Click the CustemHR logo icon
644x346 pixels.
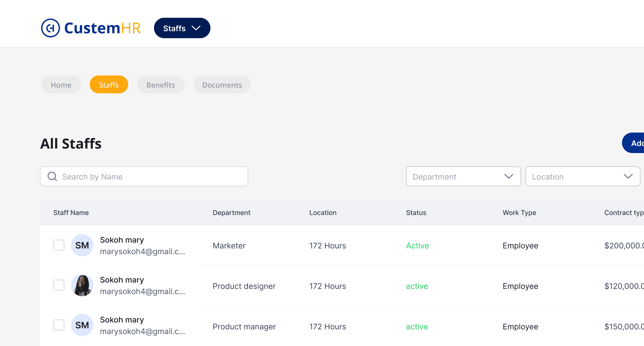51,28
